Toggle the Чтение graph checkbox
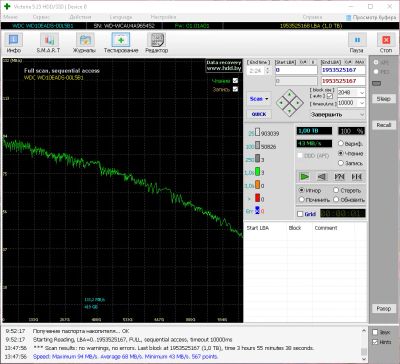Image resolution: width=400 pixels, height=364 pixels. (235, 81)
